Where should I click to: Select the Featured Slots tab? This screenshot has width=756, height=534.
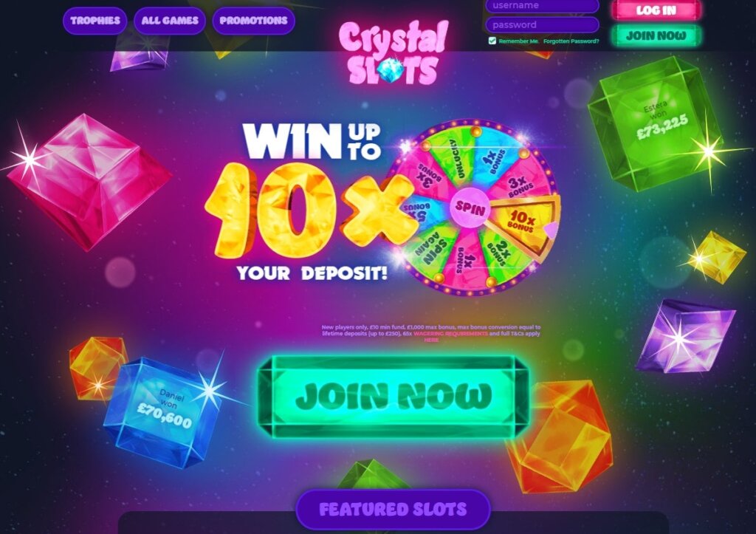[393, 510]
